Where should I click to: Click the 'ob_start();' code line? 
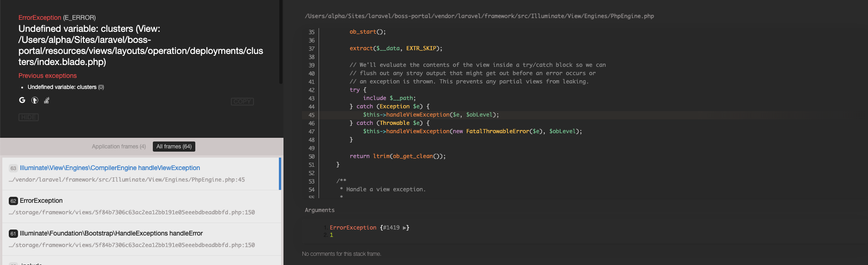368,32
